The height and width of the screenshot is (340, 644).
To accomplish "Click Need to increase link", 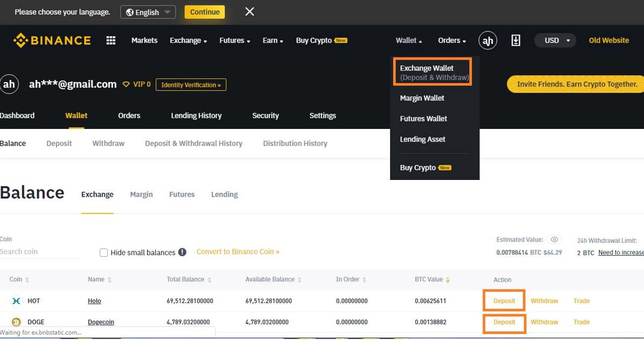I will coord(621,252).
